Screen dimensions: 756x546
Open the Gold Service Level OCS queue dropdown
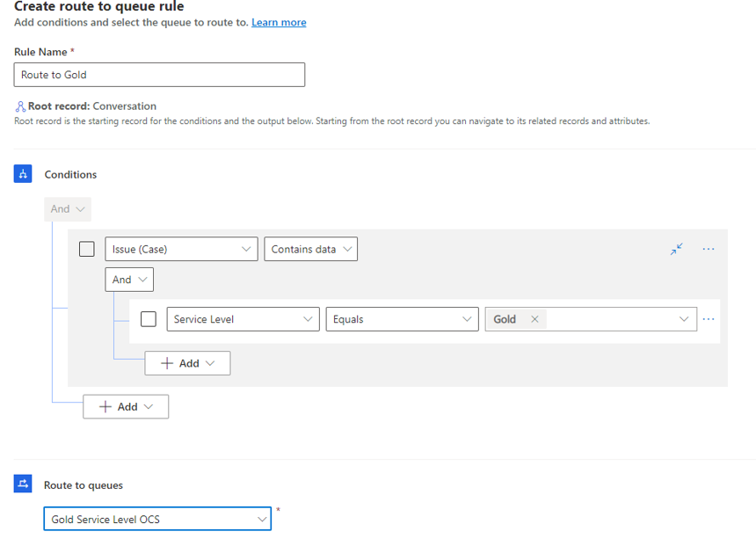[157, 519]
